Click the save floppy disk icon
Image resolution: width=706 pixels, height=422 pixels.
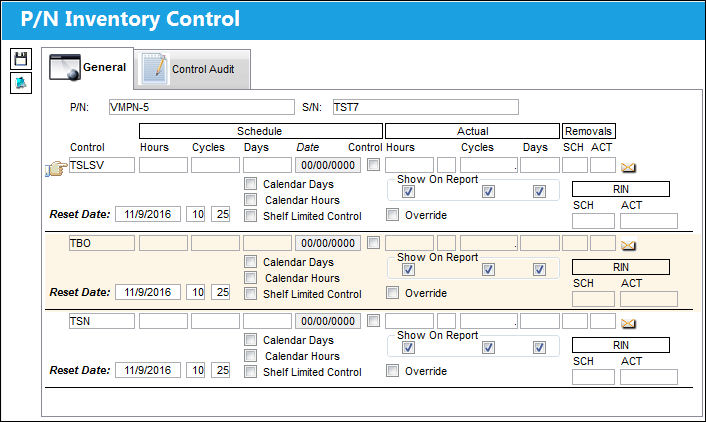click(x=21, y=59)
